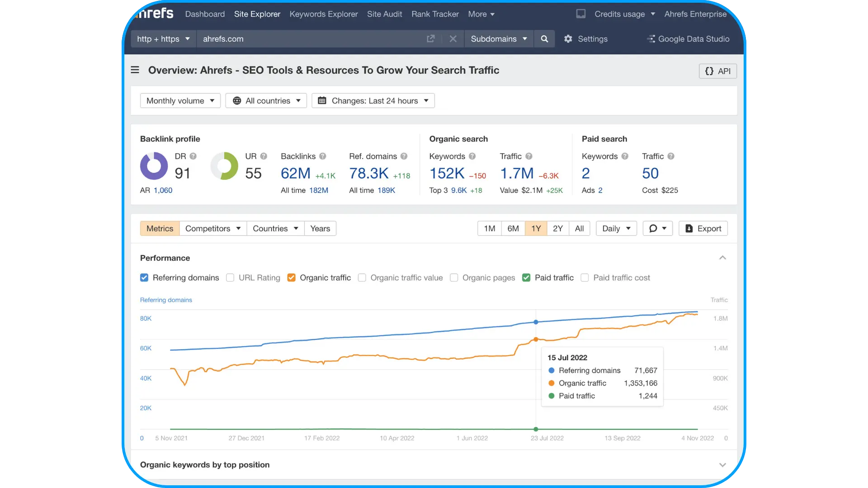The height and width of the screenshot is (488, 868).
Task: Show help for Paid search Keywords
Action: [x=625, y=156]
